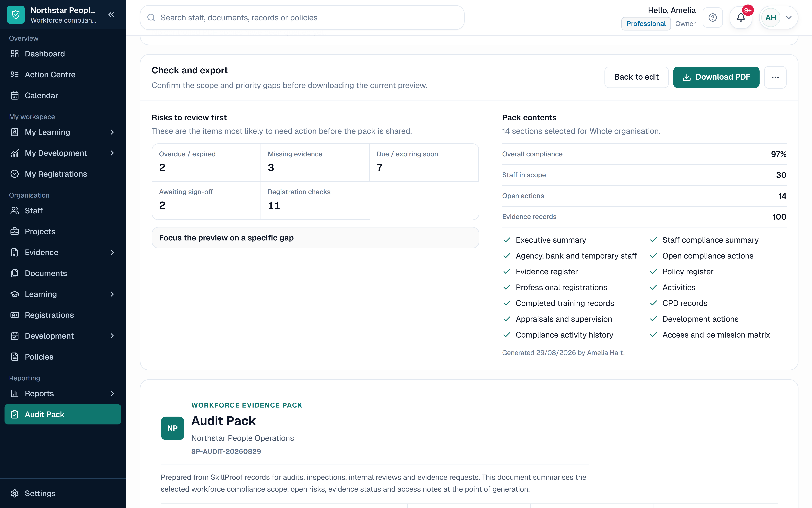812x508 pixels.
Task: Open the more options ellipsis menu
Action: pyautogui.click(x=775, y=77)
